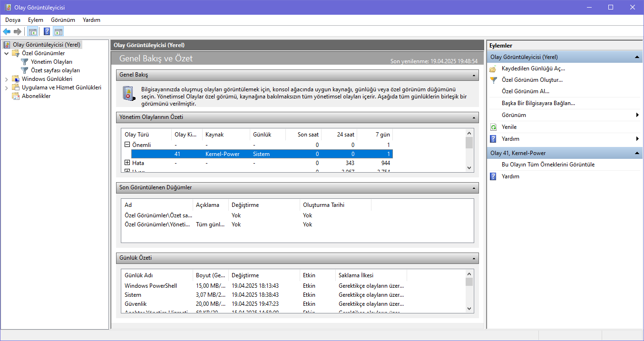This screenshot has width=644, height=341.
Task: Click the Yardım icon under Olay 41 section
Action: (x=493, y=176)
